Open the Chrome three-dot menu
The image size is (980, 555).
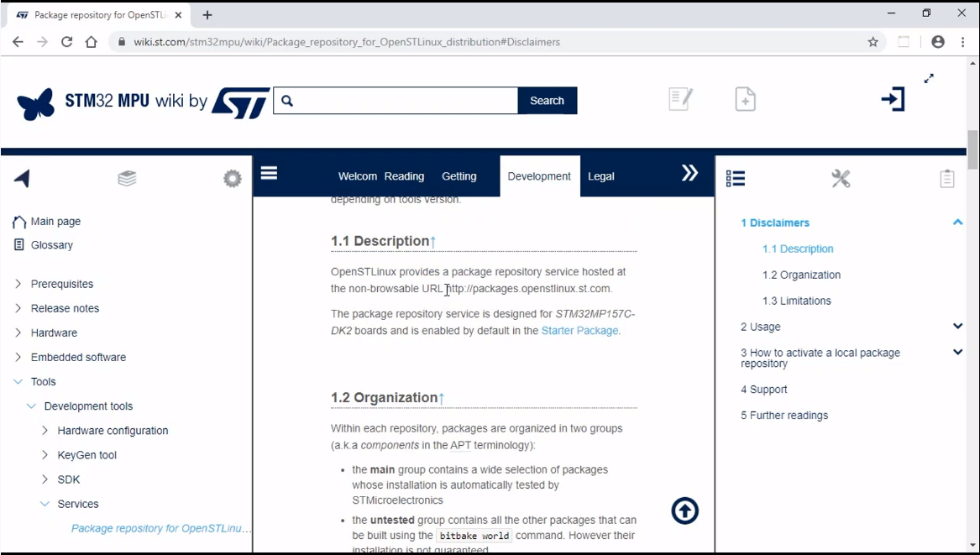(963, 42)
